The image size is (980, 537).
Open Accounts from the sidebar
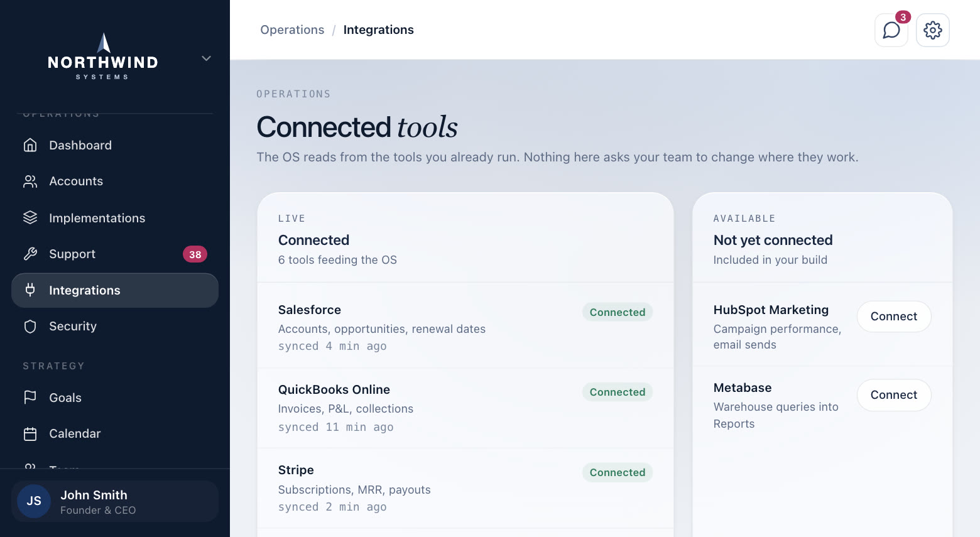tap(115, 182)
